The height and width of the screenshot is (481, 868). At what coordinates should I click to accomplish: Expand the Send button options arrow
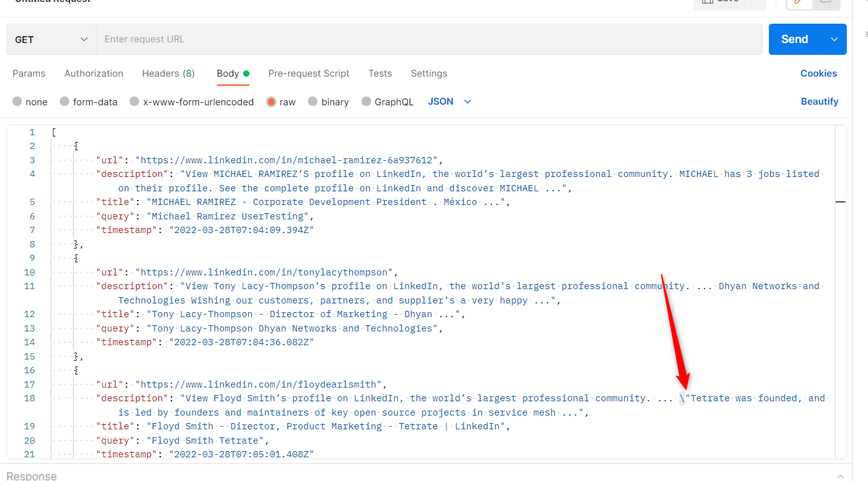[834, 39]
